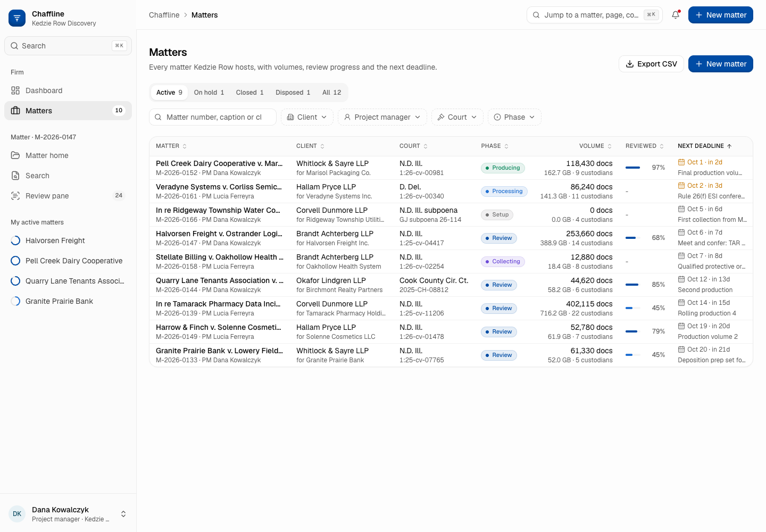This screenshot has width=766, height=532.
Task: Click the Export CSV button
Action: [651, 64]
